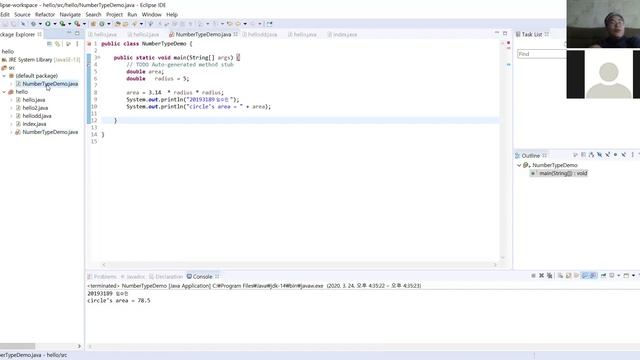Collapse the hello package tree node

coord(4,92)
